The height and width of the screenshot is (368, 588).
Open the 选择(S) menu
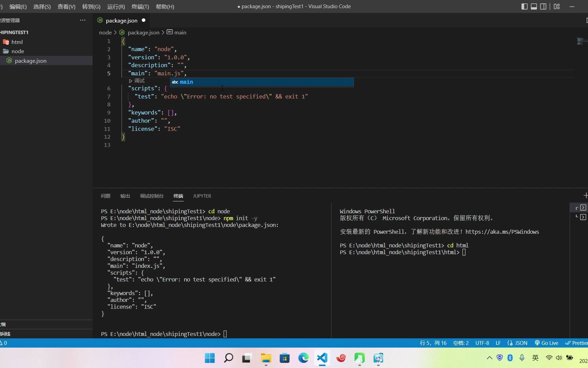click(x=42, y=6)
